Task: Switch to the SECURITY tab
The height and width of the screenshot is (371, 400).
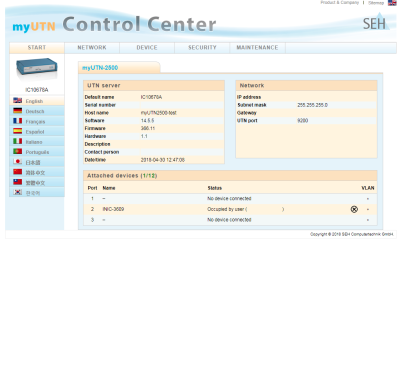Action: 202,48
